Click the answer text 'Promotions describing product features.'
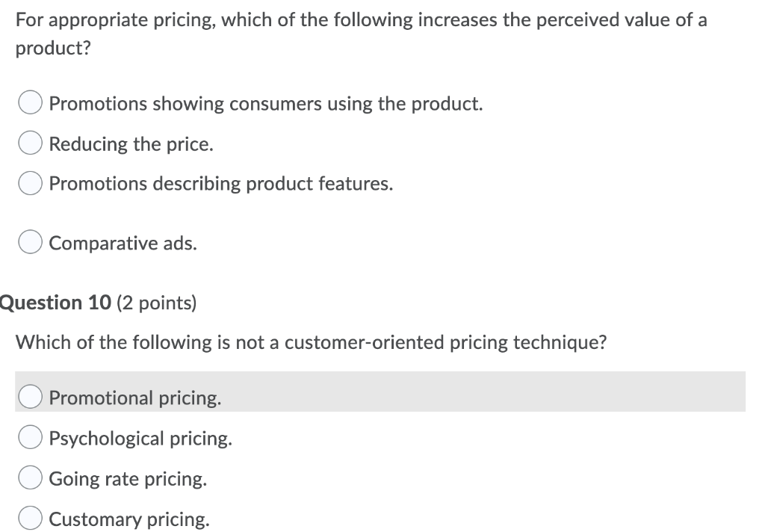Viewport: 765px width, 532px height. tap(220, 183)
